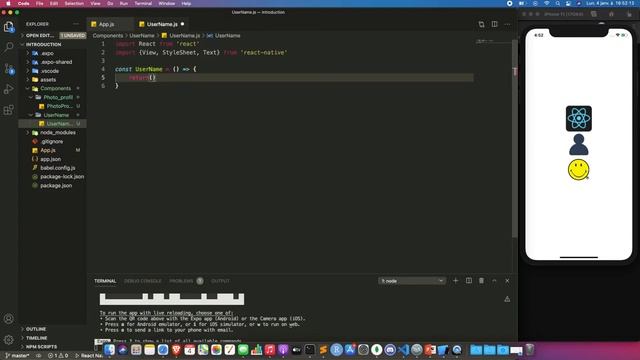Open the Help menu in the menu bar

click(x=187, y=3)
